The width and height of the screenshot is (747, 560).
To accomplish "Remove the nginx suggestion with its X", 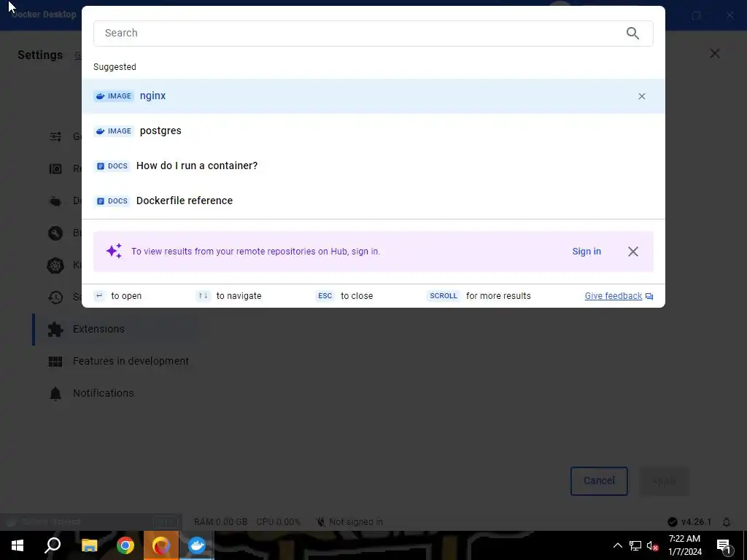I will [x=642, y=96].
